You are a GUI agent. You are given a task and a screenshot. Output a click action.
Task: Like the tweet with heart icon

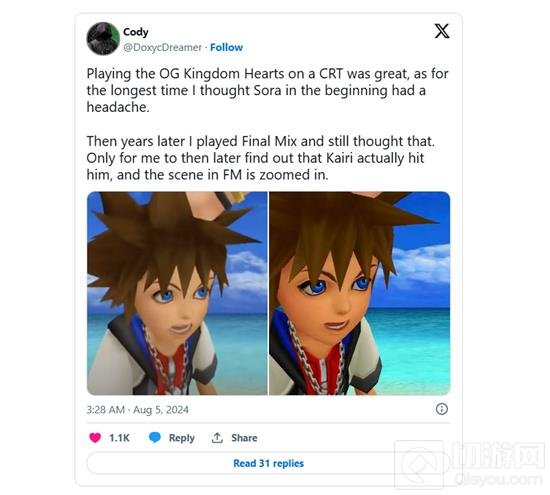tap(95, 437)
